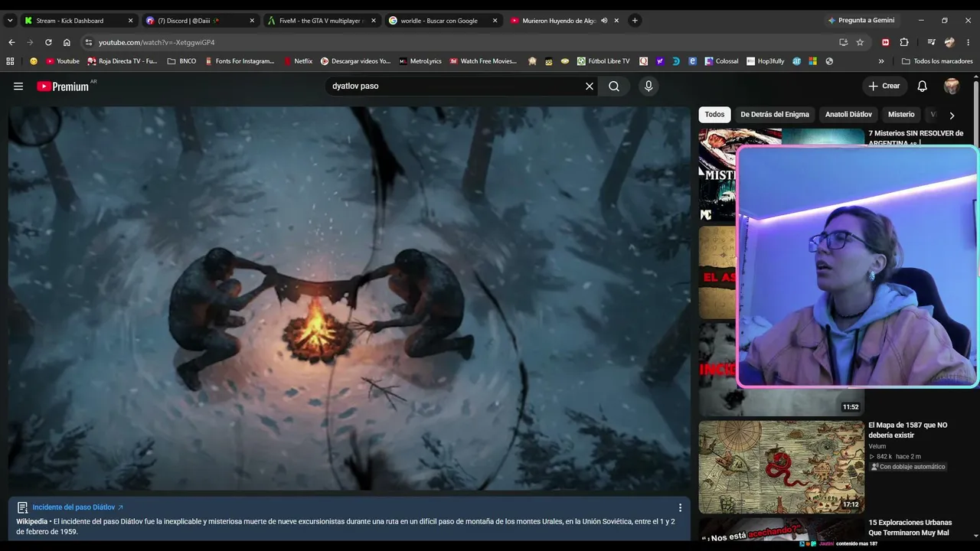Go to YouTube Premium home logo
980x551 pixels.
[63, 86]
